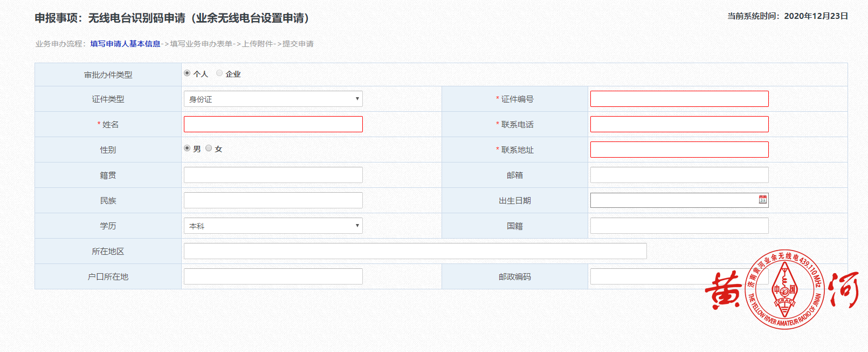Choose 男 as gender

[187, 148]
